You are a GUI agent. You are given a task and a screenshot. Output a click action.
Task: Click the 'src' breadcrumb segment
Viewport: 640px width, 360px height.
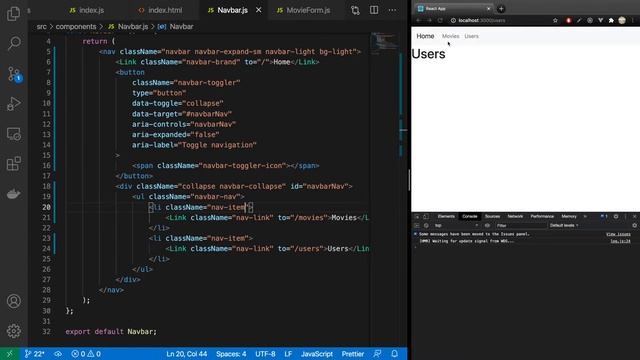pyautogui.click(x=42, y=27)
